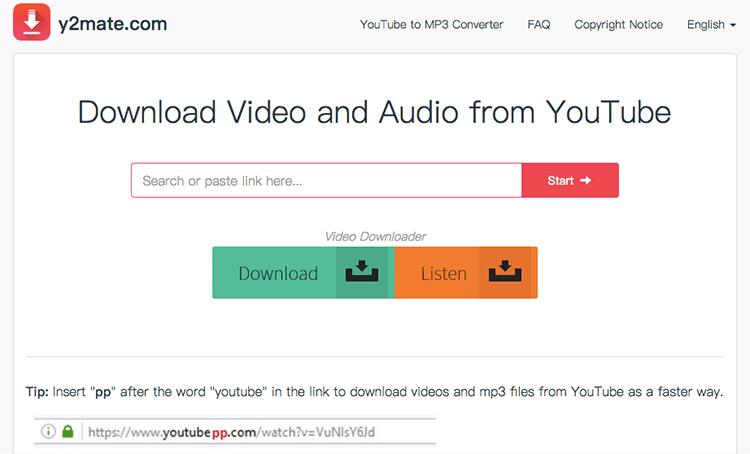
Task: Click the orange Listen button
Action: (x=466, y=273)
